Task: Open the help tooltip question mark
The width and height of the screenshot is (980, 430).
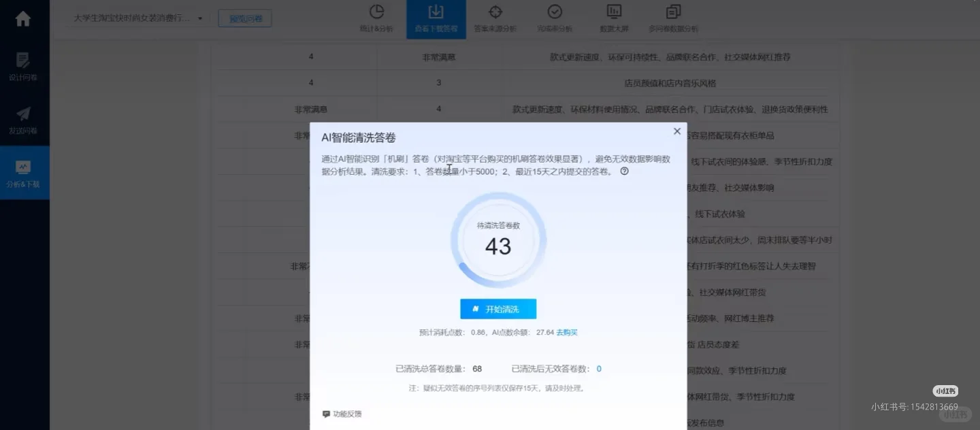Action: (624, 171)
